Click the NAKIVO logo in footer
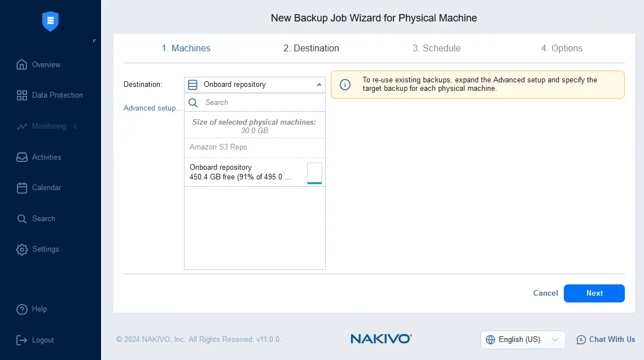The height and width of the screenshot is (360, 644). click(x=381, y=339)
